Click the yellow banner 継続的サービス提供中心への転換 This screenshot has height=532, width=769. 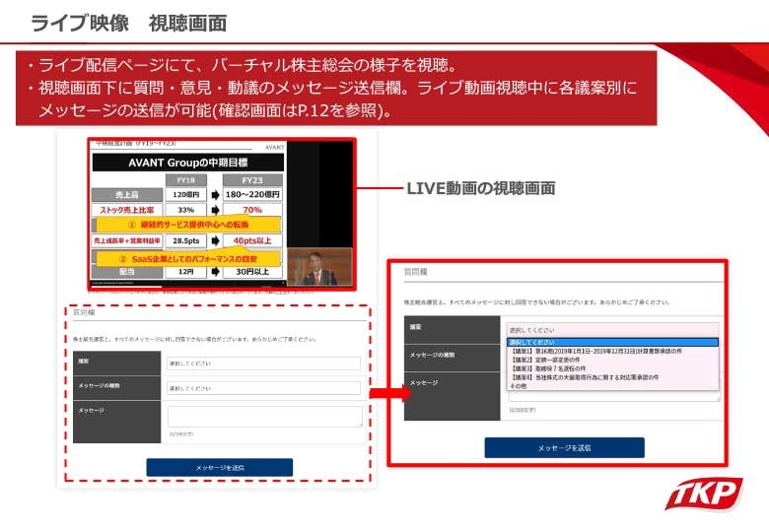[x=189, y=225]
